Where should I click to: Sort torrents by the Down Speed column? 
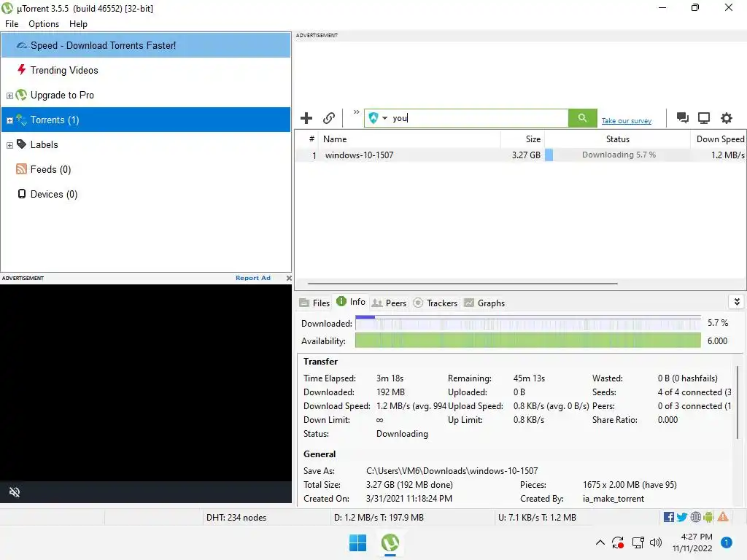coord(719,139)
